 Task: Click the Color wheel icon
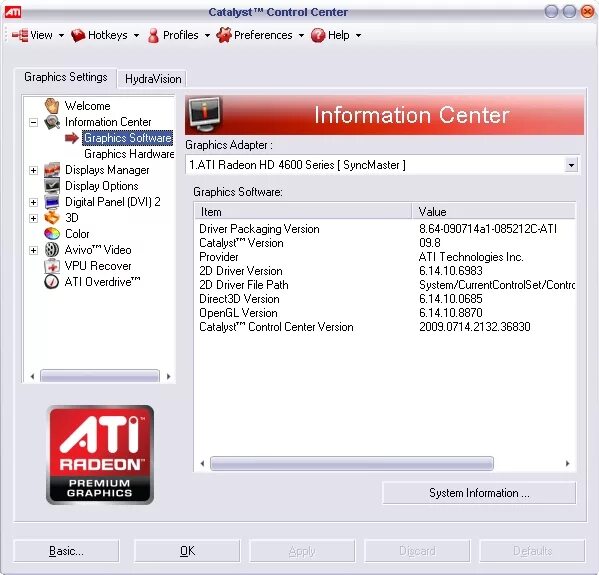click(52, 233)
